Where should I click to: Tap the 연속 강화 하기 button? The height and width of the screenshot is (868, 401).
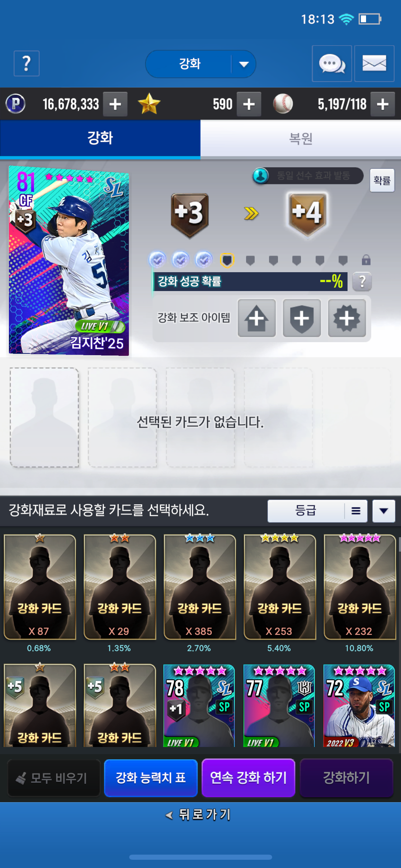click(248, 777)
